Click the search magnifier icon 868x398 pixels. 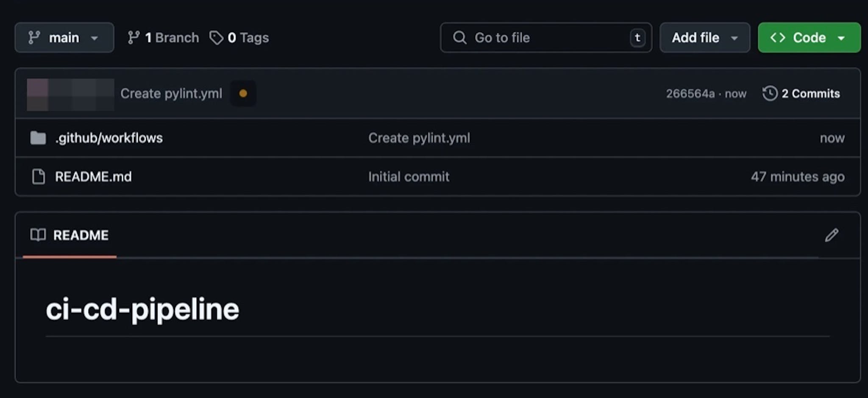click(x=459, y=38)
